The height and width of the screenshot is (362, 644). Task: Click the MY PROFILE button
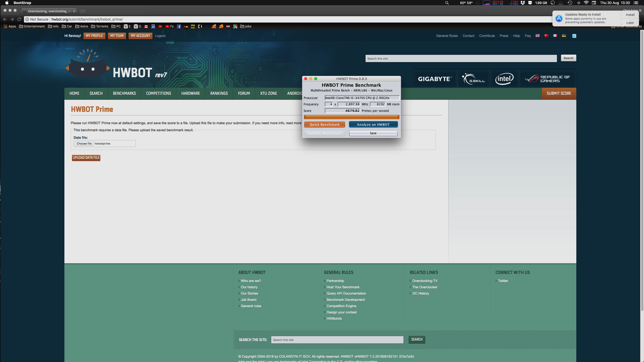[94, 36]
